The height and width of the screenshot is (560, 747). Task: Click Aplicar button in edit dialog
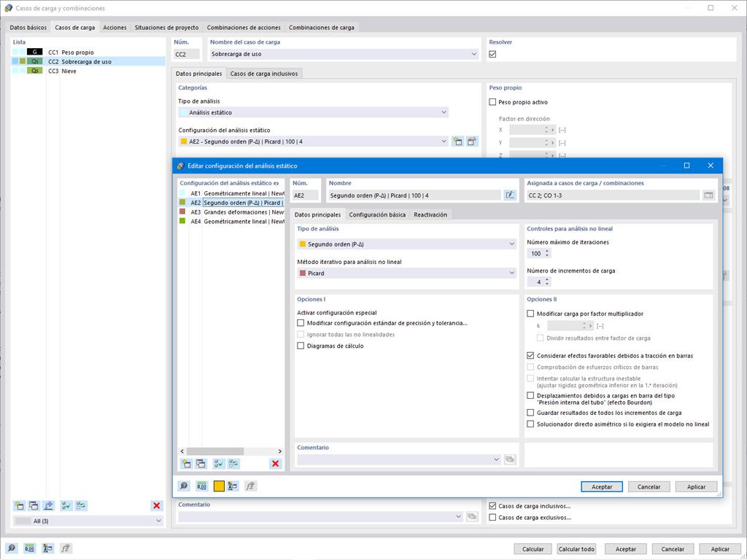point(696,486)
